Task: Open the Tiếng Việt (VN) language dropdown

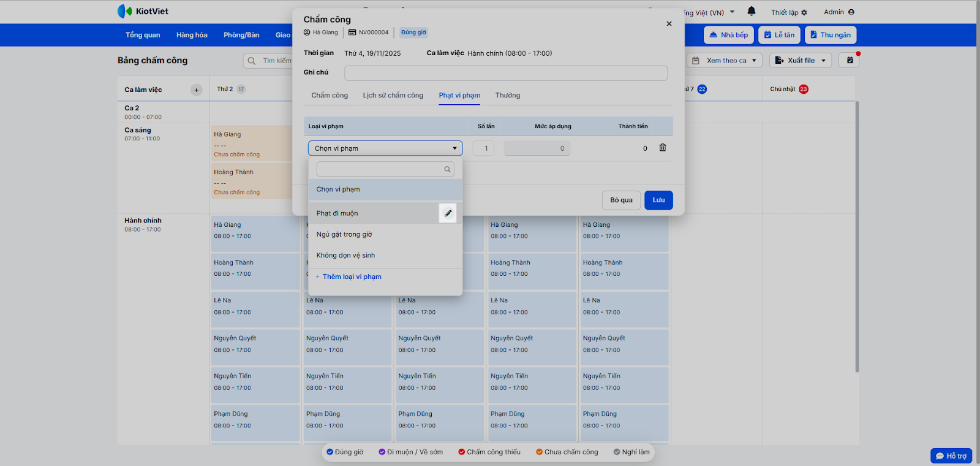Action: [708, 12]
